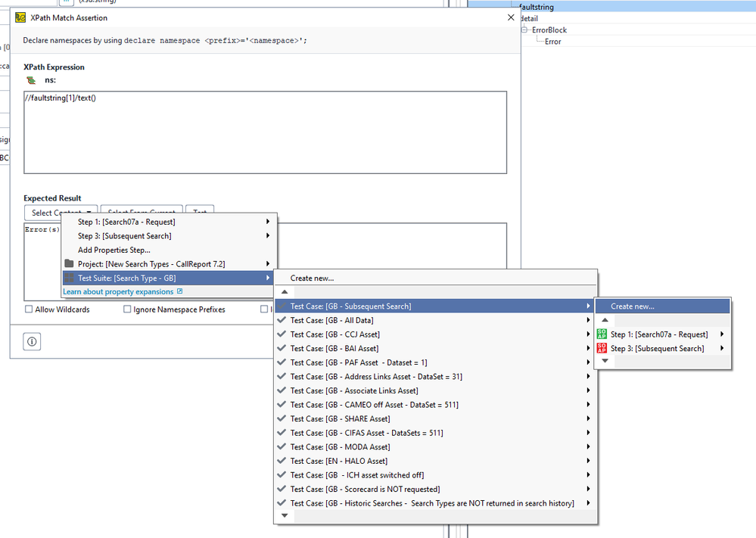Screen dimensions: 756x538
Task: Select Test Case GB - Historic Searches entry
Action: pos(436,502)
